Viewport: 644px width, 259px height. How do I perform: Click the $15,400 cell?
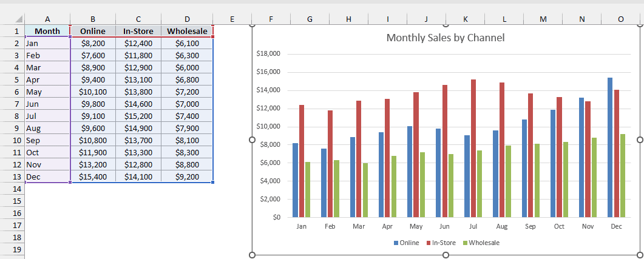(93, 177)
